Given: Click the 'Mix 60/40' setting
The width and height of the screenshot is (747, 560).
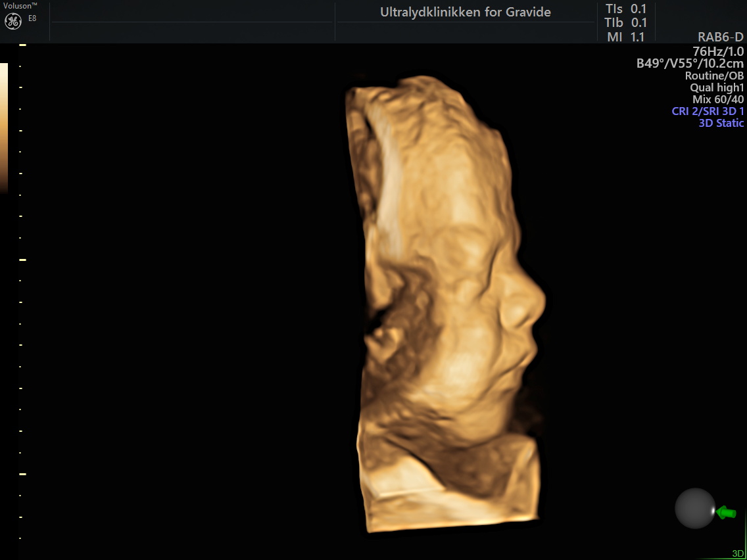Looking at the screenshot, I should (x=718, y=99).
